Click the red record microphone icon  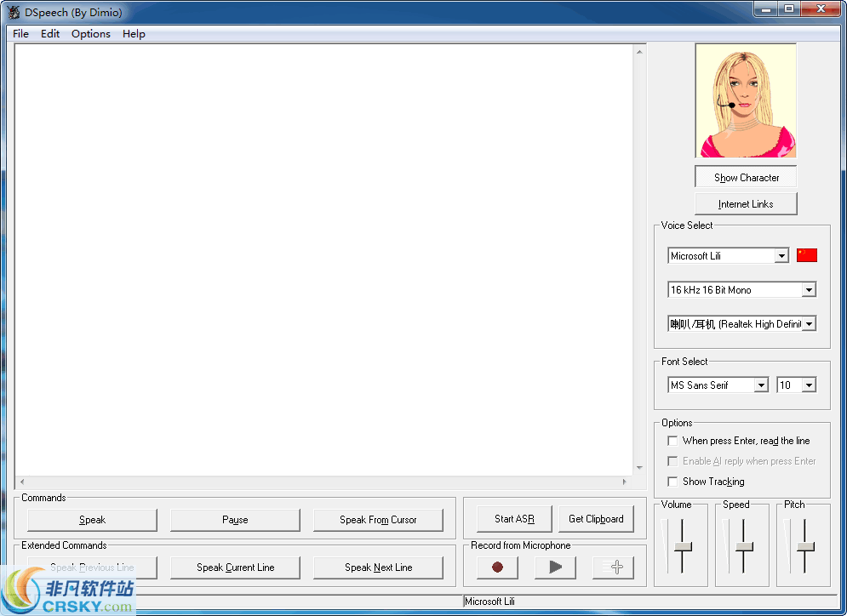tap(496, 567)
